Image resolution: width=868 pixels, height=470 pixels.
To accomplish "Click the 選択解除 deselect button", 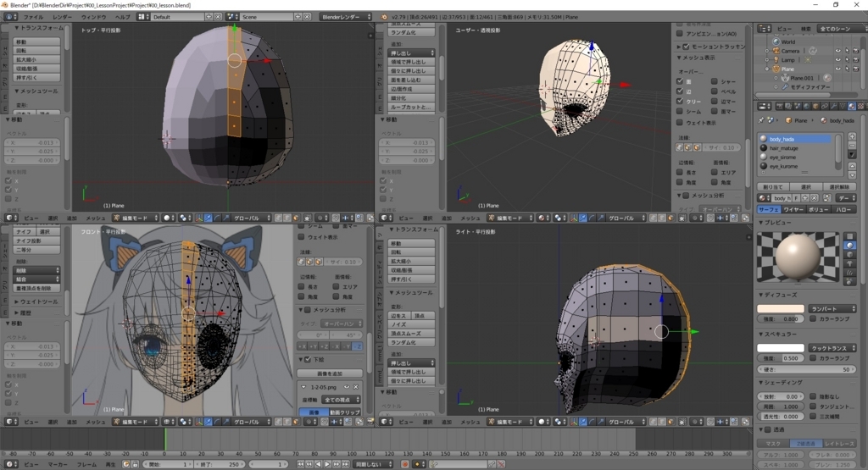I will [837, 186].
